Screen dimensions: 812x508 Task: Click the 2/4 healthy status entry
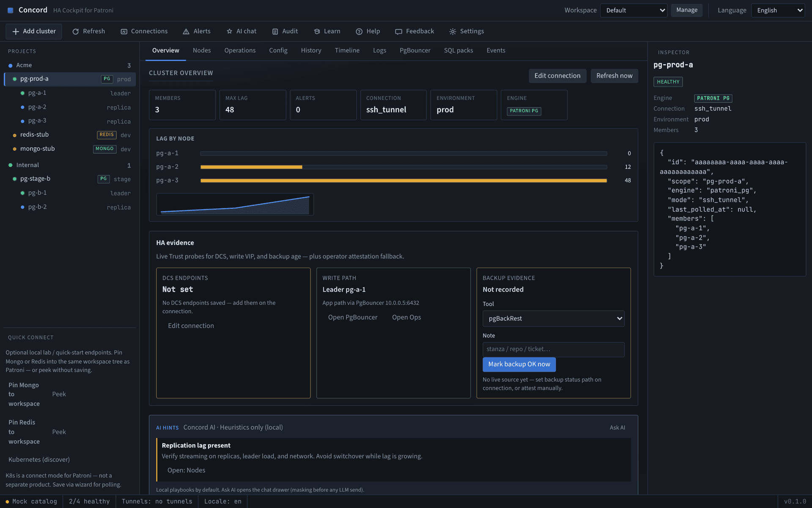coord(89,502)
